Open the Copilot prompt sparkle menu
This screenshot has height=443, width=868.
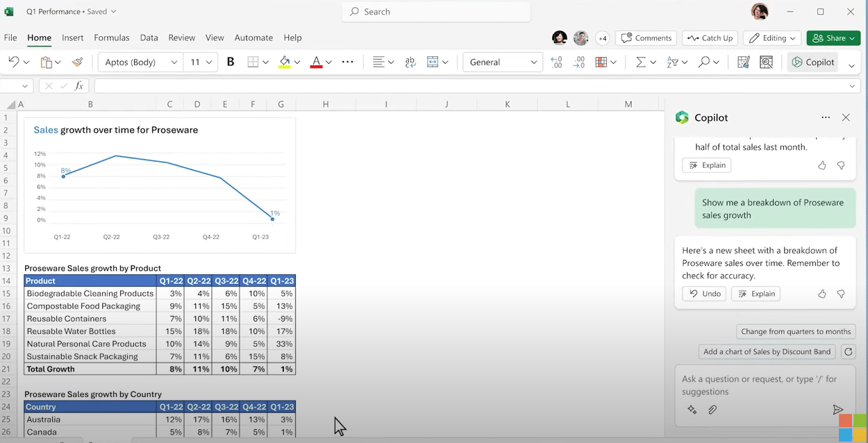pos(692,410)
